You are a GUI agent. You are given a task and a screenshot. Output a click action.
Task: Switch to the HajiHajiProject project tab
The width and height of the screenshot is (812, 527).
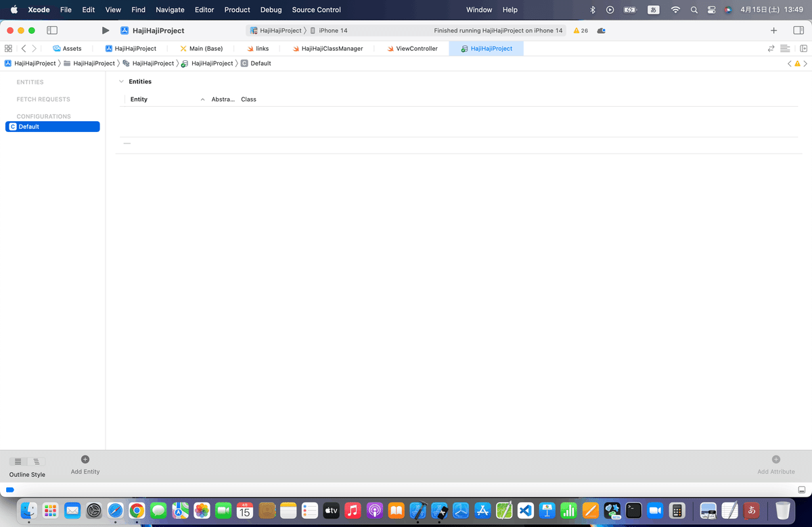pyautogui.click(x=131, y=49)
